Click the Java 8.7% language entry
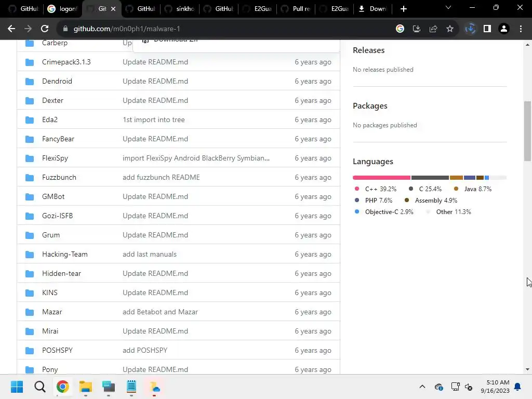The height and width of the screenshot is (399, 532). click(473, 189)
